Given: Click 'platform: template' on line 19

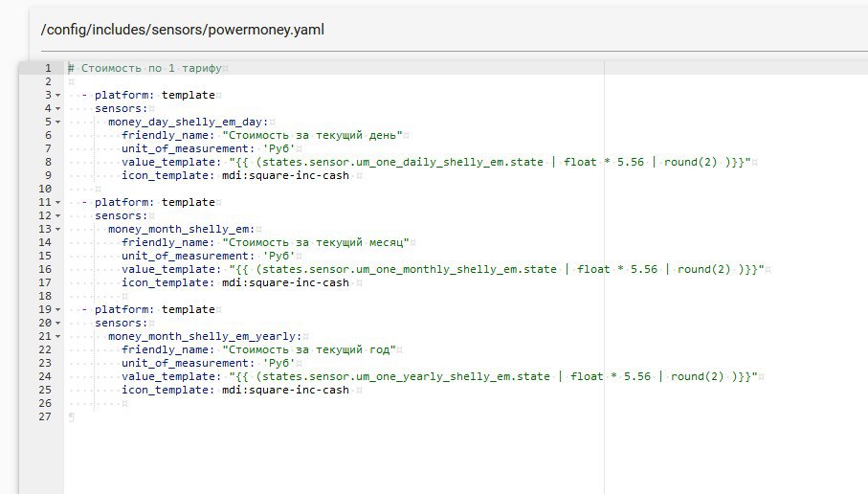Looking at the screenshot, I should coord(154,309).
